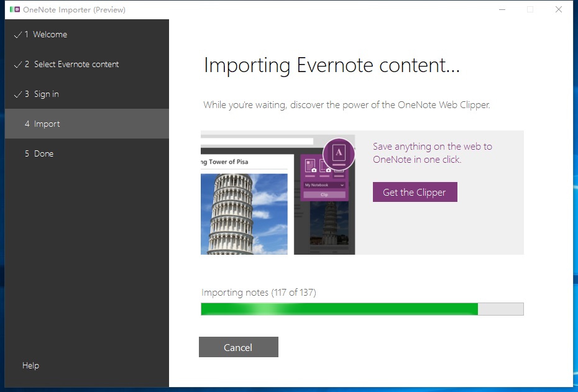This screenshot has height=392, width=578.
Task: Click the green import progress bar
Action: pyautogui.click(x=362, y=309)
